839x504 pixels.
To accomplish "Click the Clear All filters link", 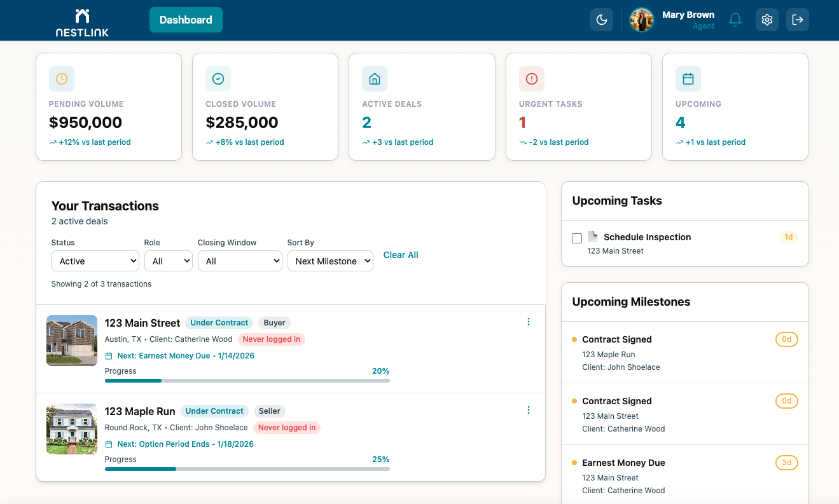I will click(x=401, y=255).
